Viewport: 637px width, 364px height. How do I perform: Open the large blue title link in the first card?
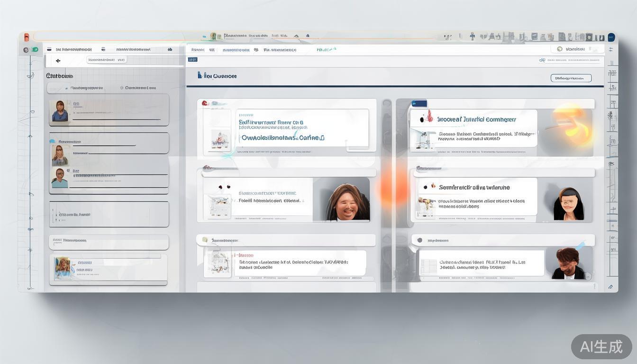coord(282,138)
